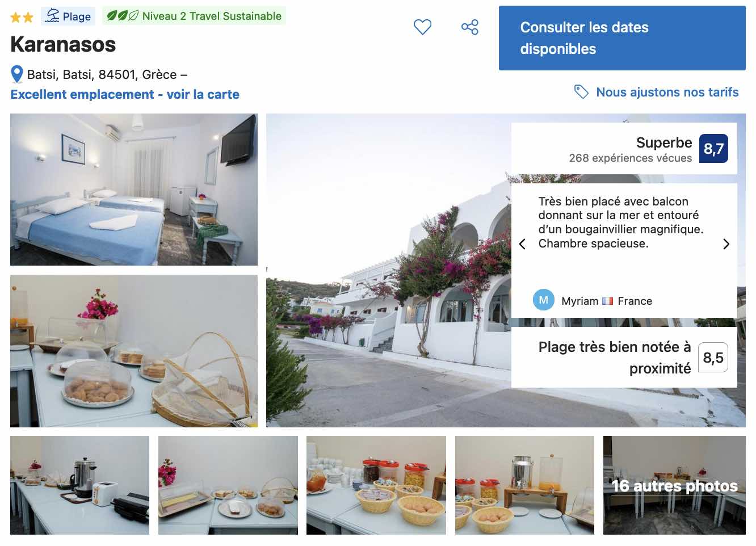Click the Plage beach umbrella badge
The height and width of the screenshot is (546, 756).
tap(68, 16)
